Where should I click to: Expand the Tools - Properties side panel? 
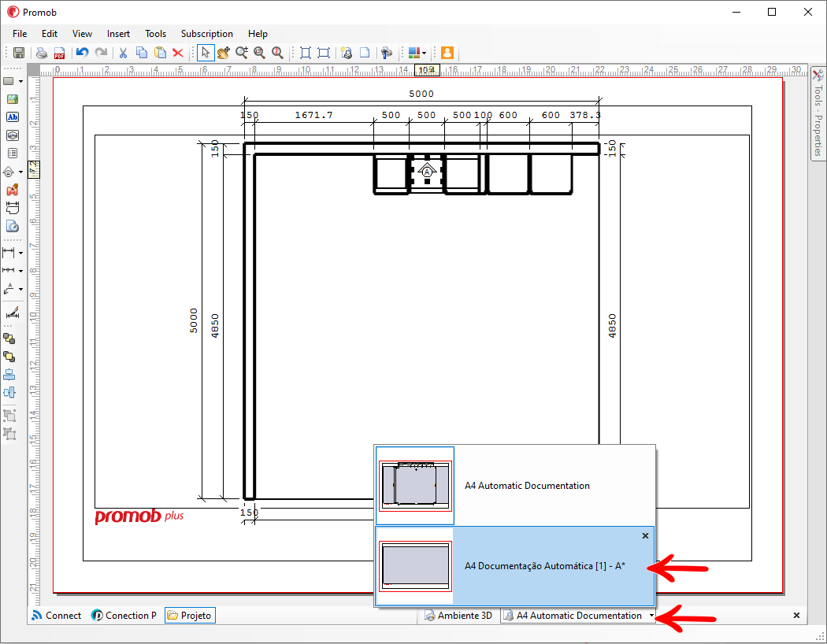coord(818,113)
